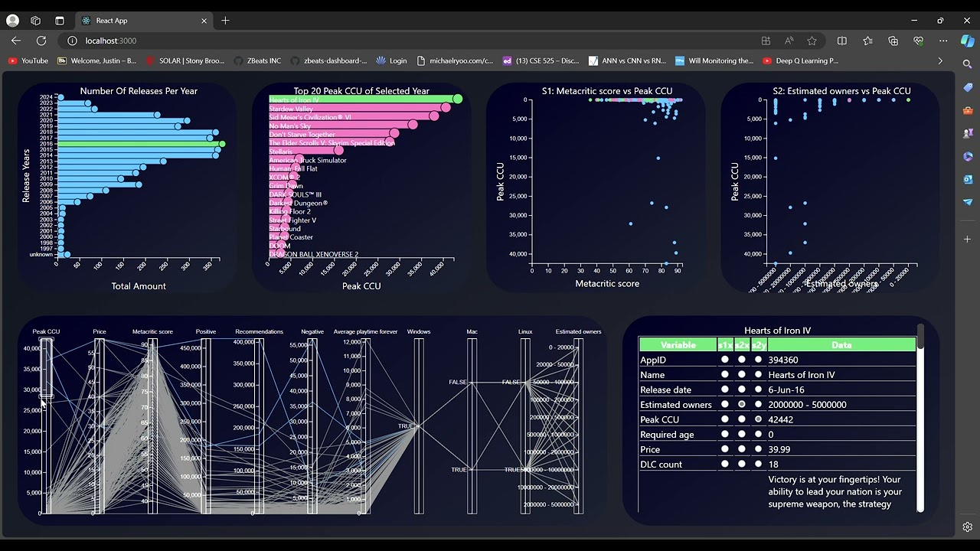The image size is (980, 551).
Task: Go back with the browser back arrow
Action: (x=16, y=41)
